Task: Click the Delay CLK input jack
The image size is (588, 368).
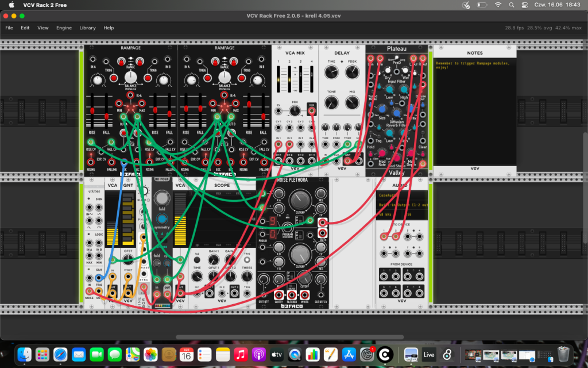Action: coord(336,161)
